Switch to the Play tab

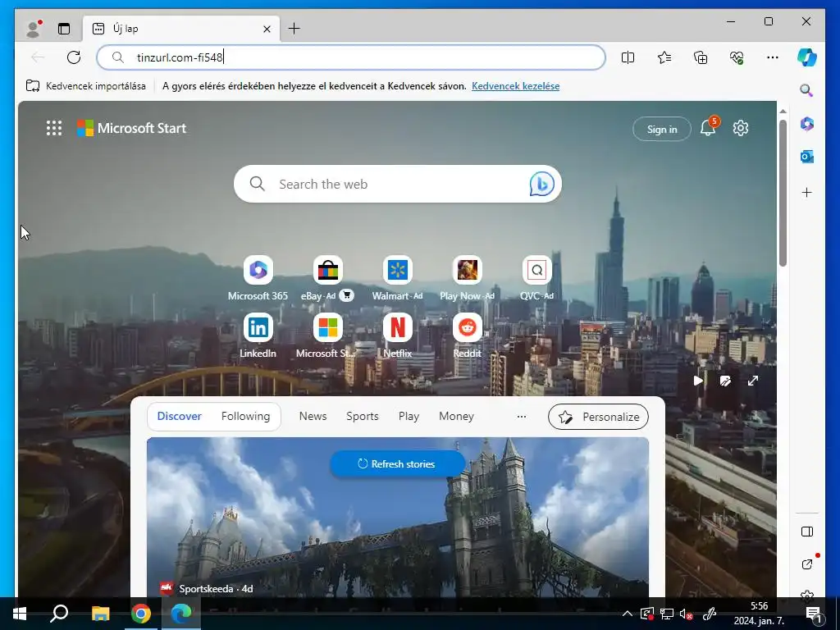pos(409,416)
